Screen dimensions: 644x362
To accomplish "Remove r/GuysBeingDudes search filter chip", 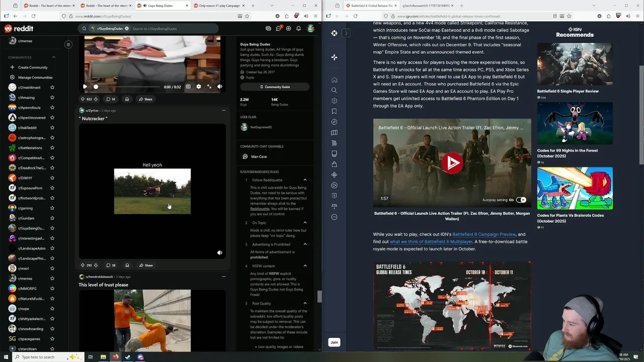I will (x=127, y=29).
